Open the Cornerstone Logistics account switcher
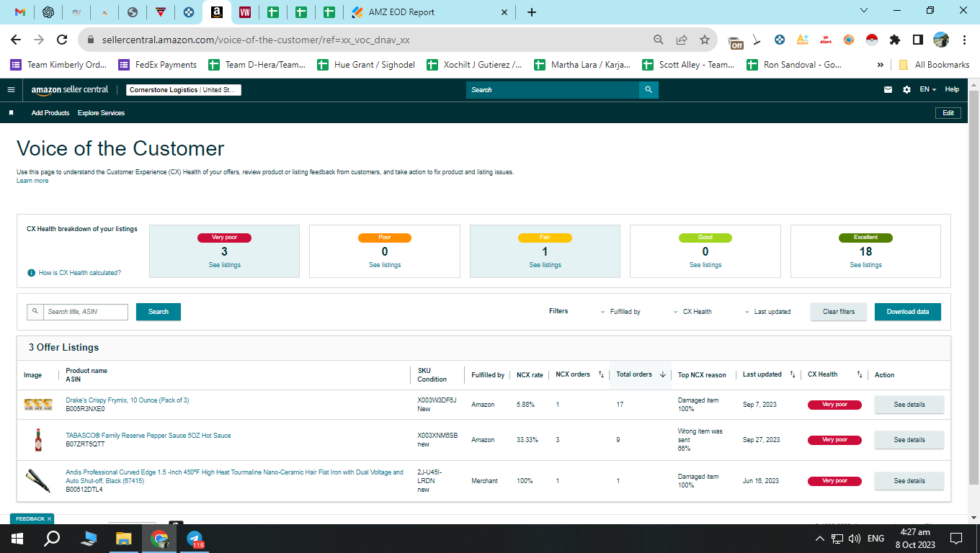Image resolution: width=980 pixels, height=553 pixels. pyautogui.click(x=184, y=90)
